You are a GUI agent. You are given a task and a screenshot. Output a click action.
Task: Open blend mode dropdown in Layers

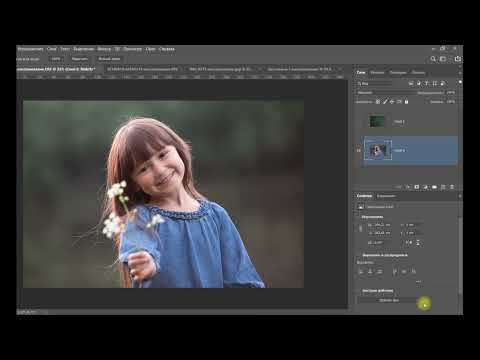tap(386, 93)
